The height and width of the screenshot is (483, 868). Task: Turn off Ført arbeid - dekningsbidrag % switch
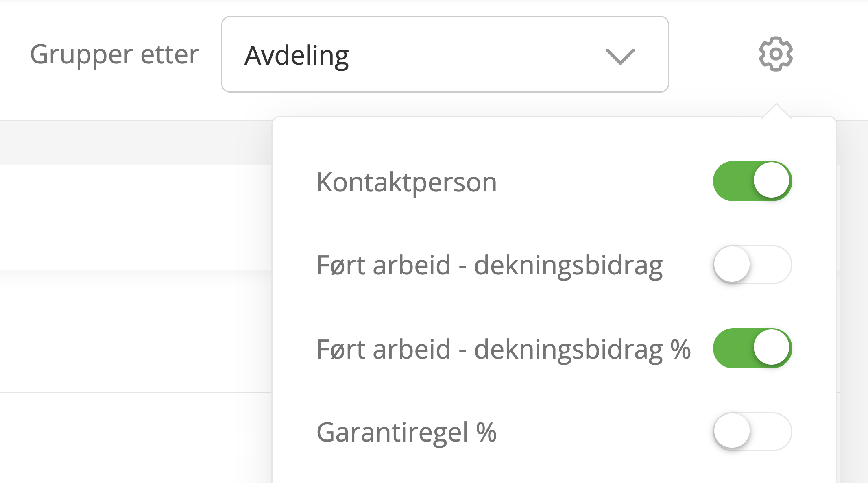752,348
